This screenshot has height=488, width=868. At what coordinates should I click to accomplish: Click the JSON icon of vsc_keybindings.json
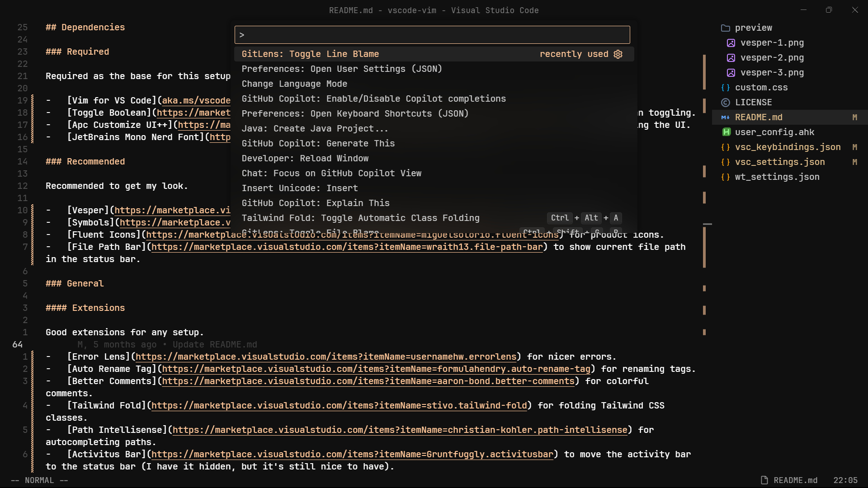pos(726,147)
